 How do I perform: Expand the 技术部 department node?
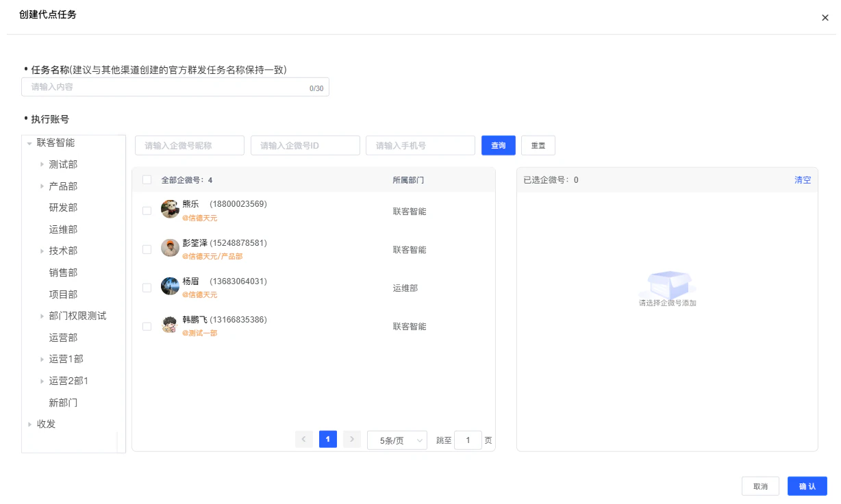pos(42,251)
